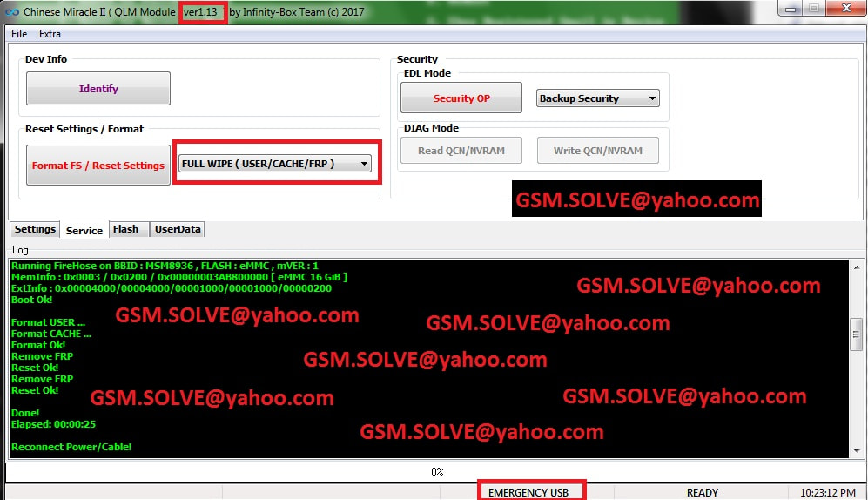Click the Security OP button
The image size is (868, 500).
(x=461, y=98)
